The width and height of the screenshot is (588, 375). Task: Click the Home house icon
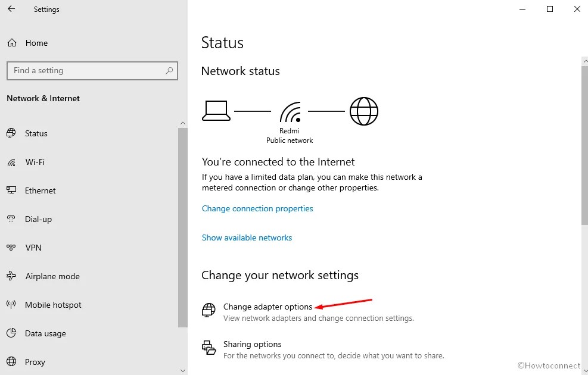[11, 43]
